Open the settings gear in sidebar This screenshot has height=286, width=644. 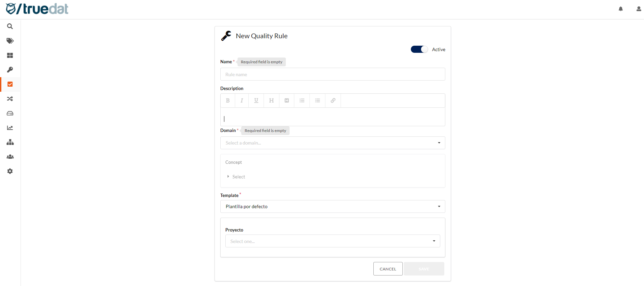click(x=10, y=171)
